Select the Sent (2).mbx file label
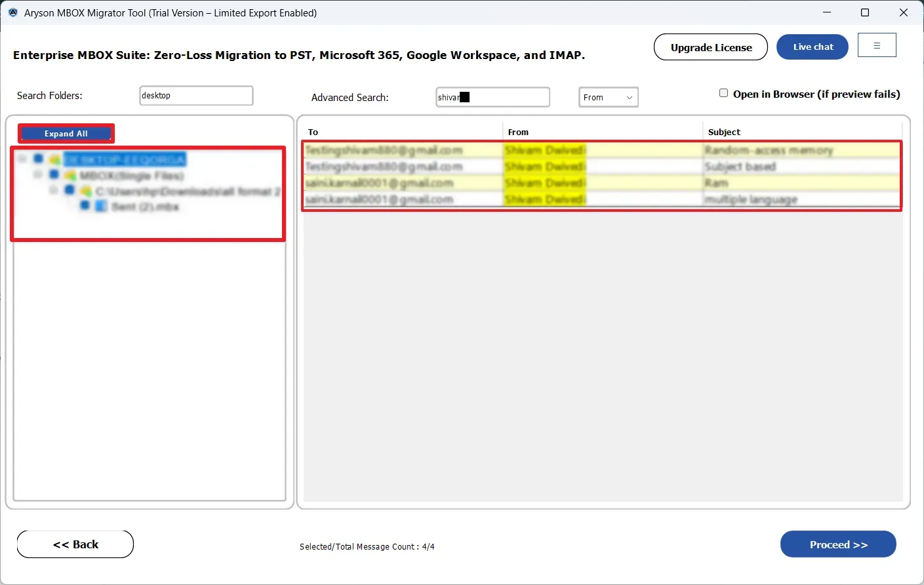The height and width of the screenshot is (585, 924). pyautogui.click(x=145, y=207)
